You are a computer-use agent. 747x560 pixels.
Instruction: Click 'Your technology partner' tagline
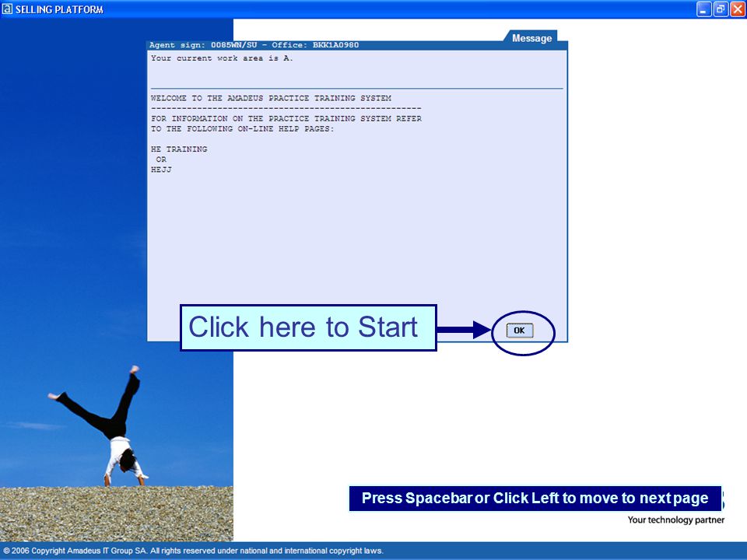675,520
